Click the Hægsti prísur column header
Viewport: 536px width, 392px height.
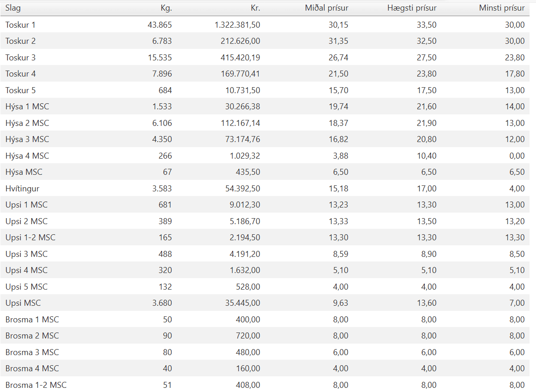click(x=411, y=8)
